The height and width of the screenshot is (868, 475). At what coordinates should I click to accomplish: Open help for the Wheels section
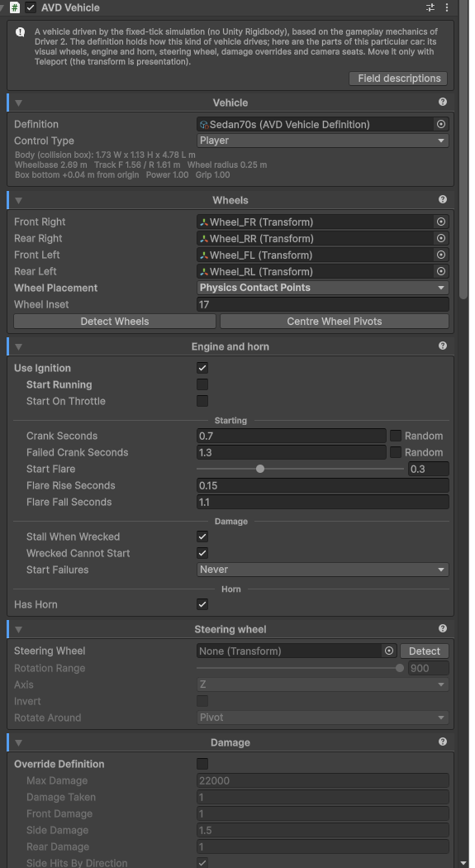click(443, 199)
